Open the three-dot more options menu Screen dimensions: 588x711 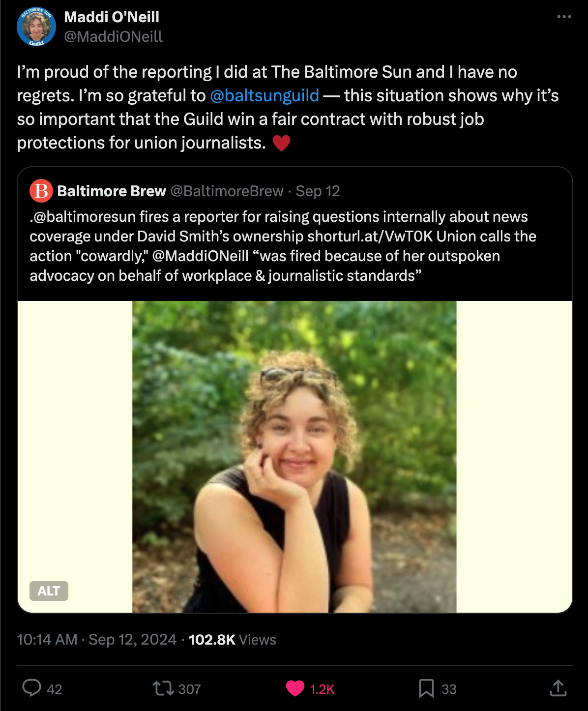[x=564, y=17]
